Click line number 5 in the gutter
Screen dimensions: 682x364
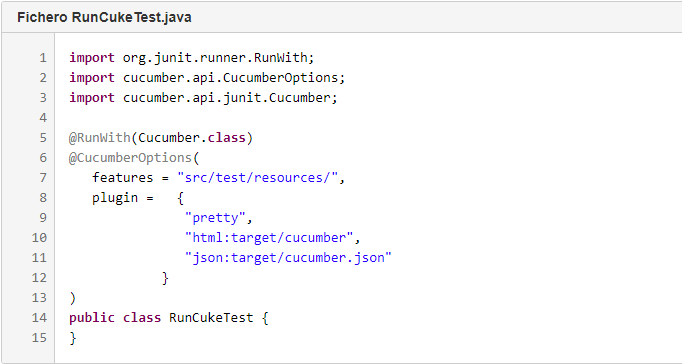43,137
